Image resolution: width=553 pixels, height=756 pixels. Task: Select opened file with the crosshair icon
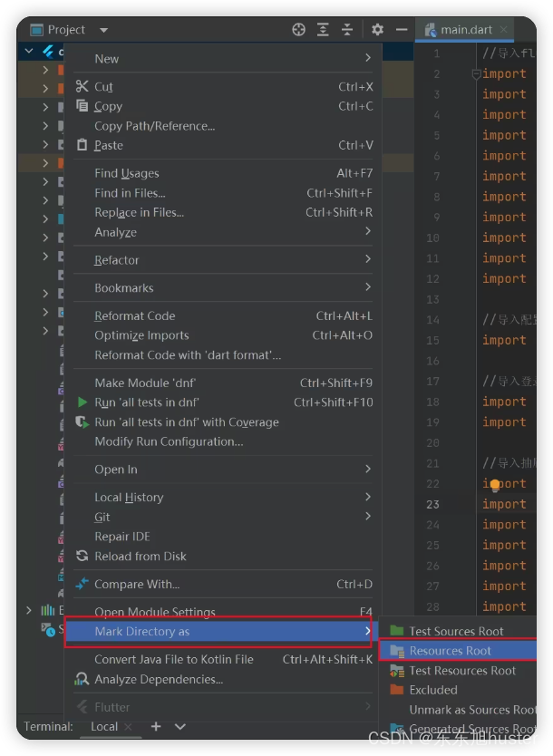point(299,30)
